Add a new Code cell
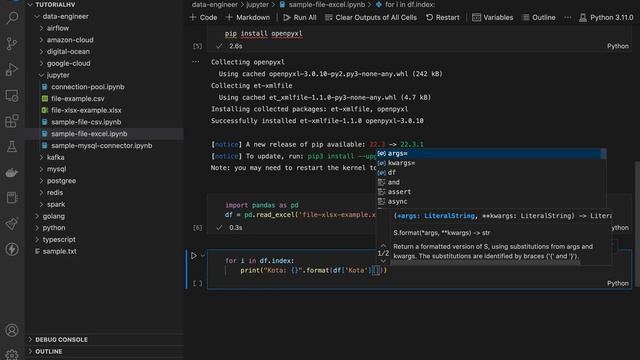This screenshot has height=360, width=640. pyautogui.click(x=203, y=18)
